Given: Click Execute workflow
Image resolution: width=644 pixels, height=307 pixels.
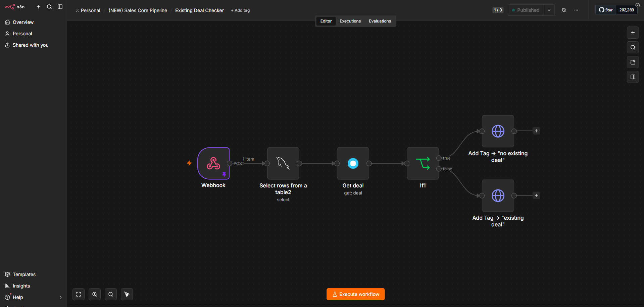Looking at the screenshot, I should 355,294.
